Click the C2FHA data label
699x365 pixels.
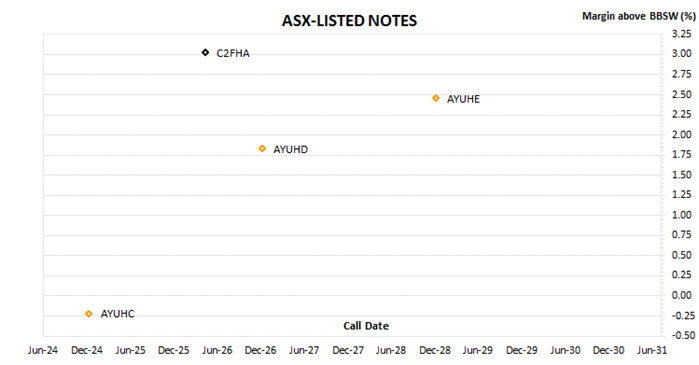233,53
